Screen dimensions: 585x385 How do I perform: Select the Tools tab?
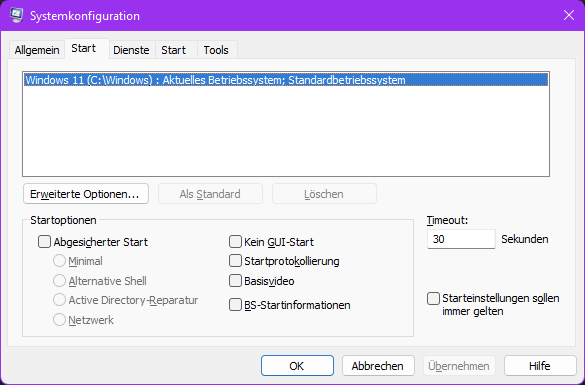click(x=216, y=50)
